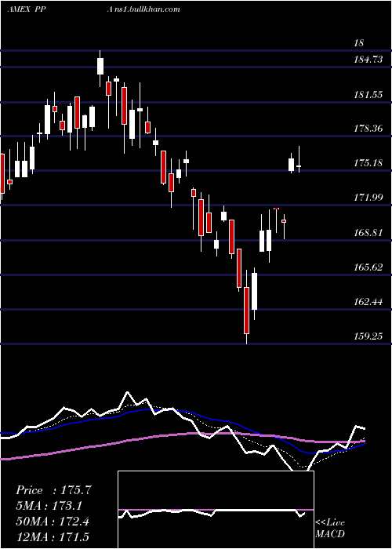392x549 pixels.
Task: Click the 175.18 price axis label
Action: pos(368,163)
